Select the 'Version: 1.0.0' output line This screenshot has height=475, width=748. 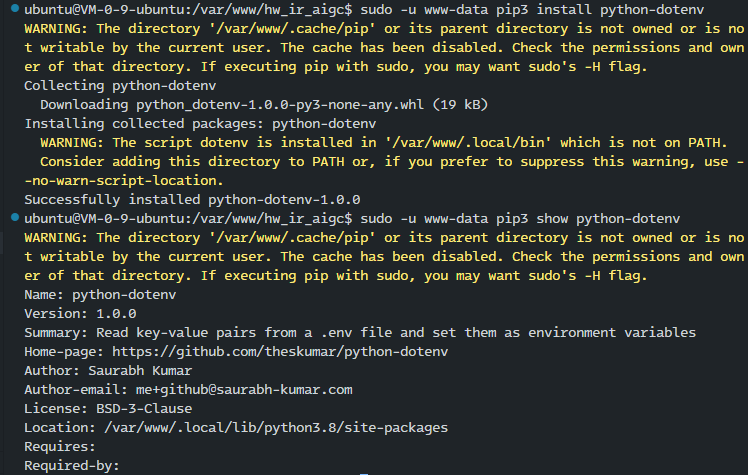[x=80, y=314]
